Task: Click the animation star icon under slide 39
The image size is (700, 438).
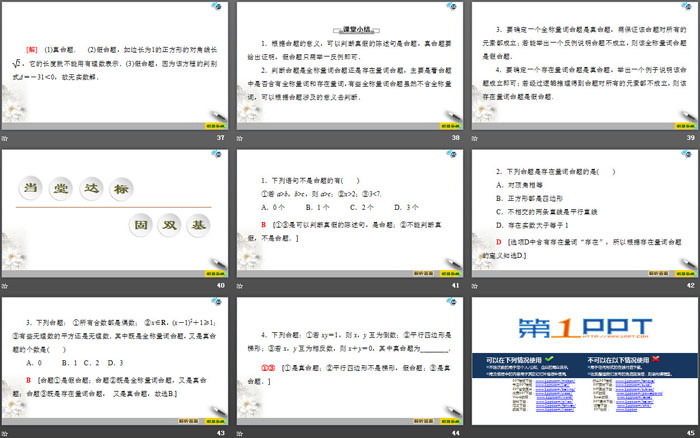Action: (473, 139)
